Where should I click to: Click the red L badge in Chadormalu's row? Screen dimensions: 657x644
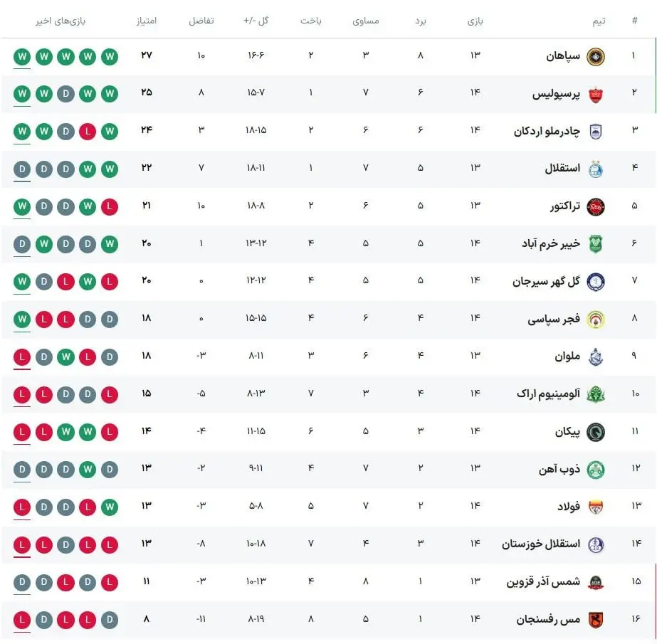88,131
